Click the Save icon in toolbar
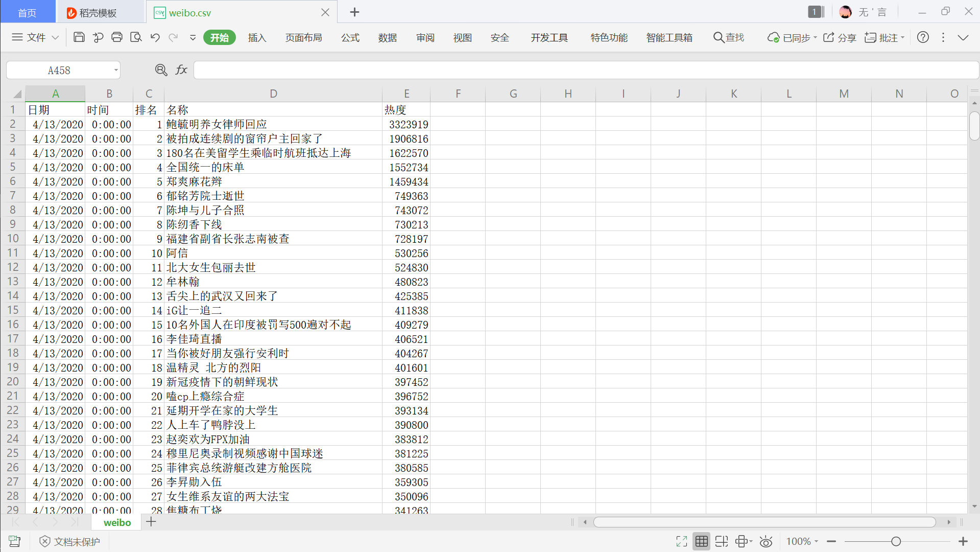Screen dimensions: 980x552 coord(79,37)
